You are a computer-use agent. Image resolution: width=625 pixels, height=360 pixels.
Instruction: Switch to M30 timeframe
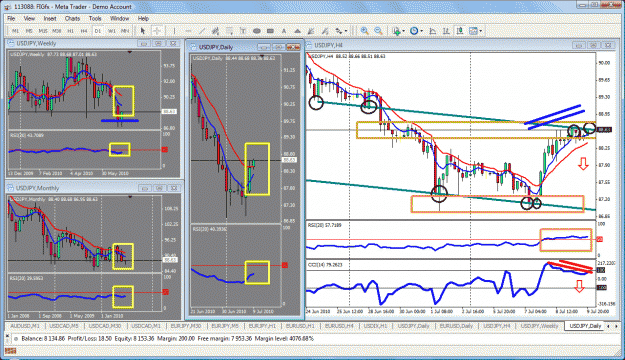[x=57, y=31]
